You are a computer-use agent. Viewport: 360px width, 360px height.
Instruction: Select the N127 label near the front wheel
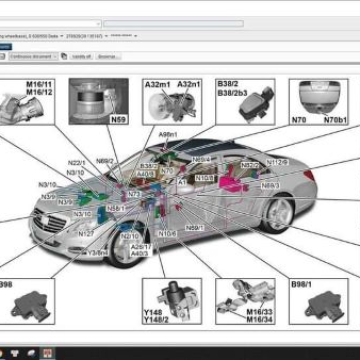pos(86,234)
